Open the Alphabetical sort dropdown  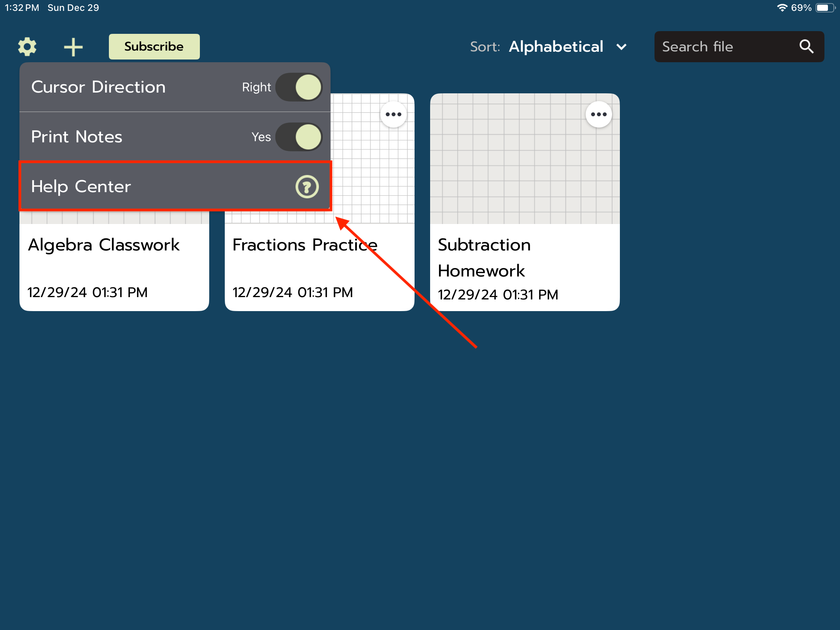556,47
